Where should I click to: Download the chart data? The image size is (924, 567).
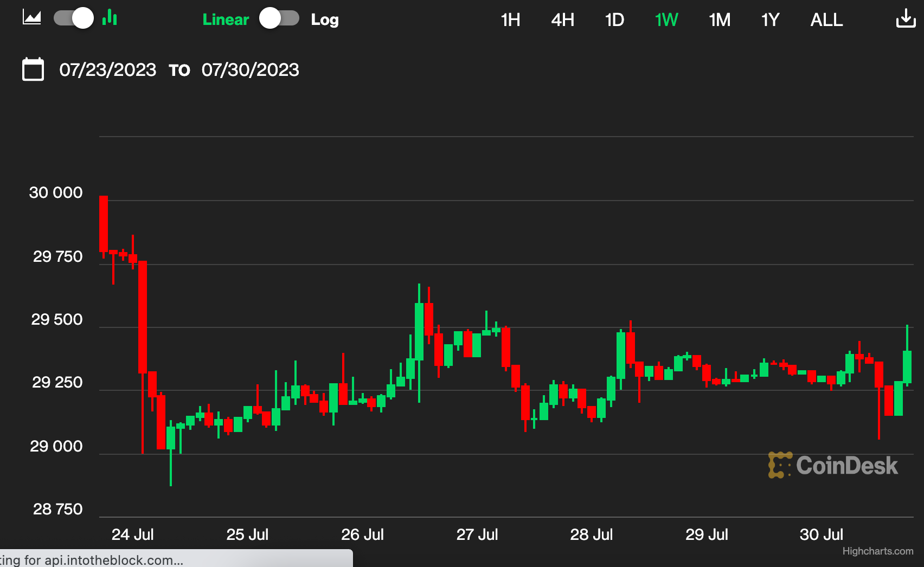pyautogui.click(x=906, y=18)
